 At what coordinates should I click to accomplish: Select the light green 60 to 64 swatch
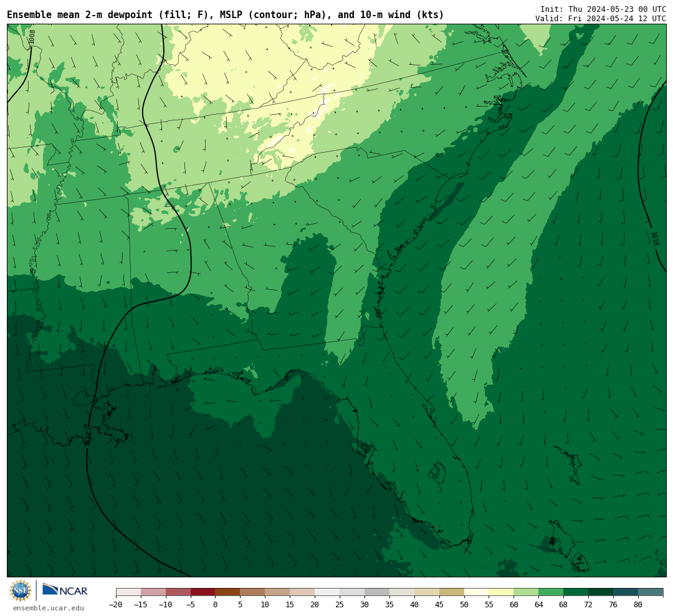pyautogui.click(x=526, y=592)
